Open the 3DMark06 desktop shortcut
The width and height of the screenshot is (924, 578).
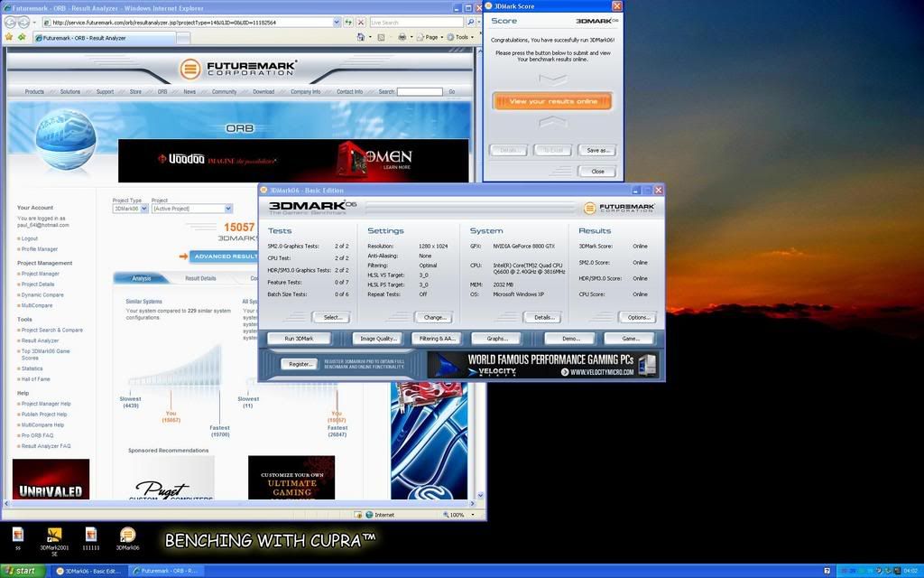[x=127, y=538]
